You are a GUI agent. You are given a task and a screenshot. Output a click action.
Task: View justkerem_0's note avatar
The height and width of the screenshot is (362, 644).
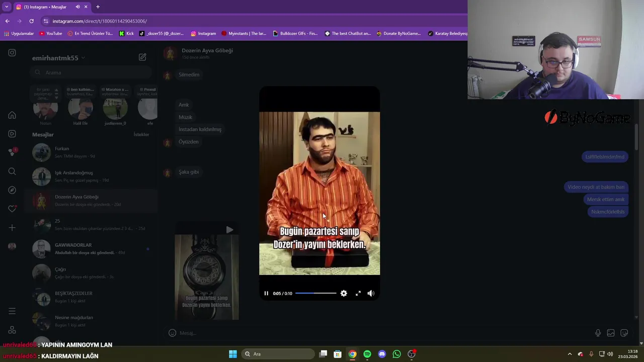coord(115,109)
